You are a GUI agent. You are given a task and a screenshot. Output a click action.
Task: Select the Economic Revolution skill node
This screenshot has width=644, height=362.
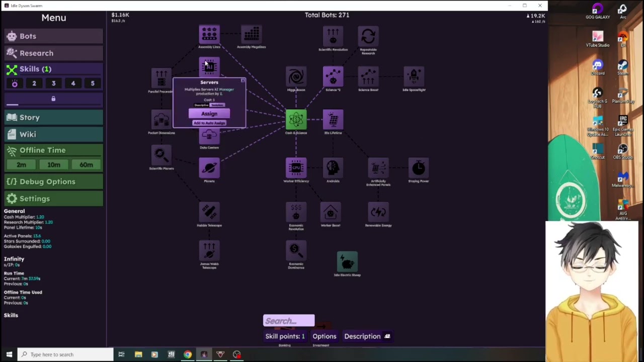point(296,212)
